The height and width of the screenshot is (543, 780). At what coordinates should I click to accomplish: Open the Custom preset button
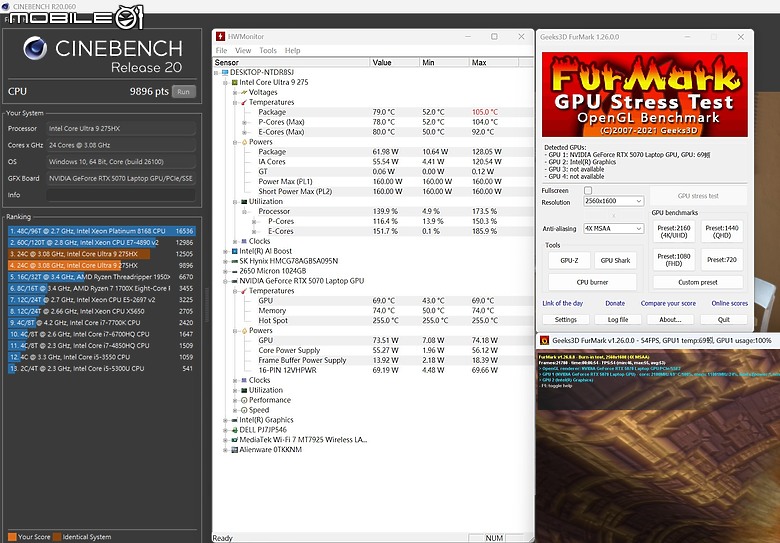pos(697,282)
